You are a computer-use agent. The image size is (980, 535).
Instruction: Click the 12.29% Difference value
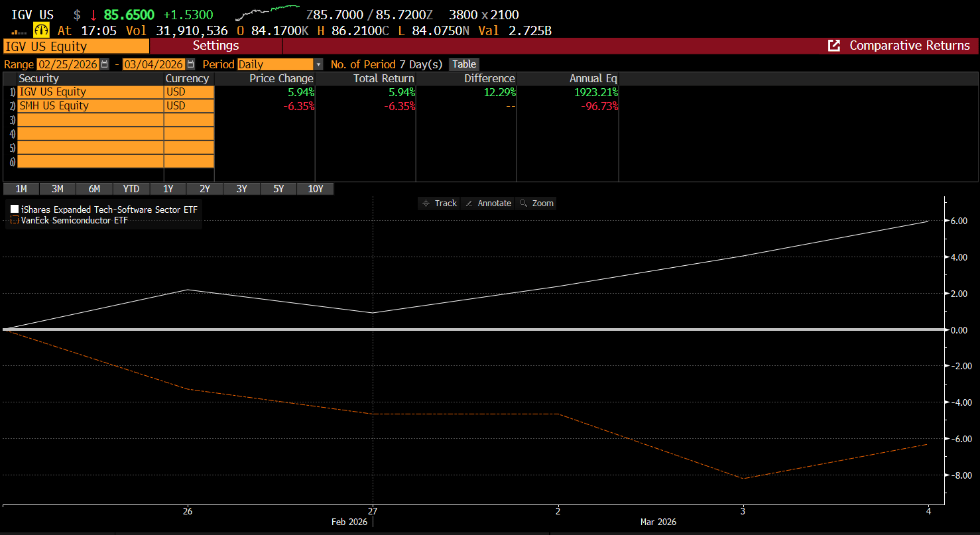(500, 92)
